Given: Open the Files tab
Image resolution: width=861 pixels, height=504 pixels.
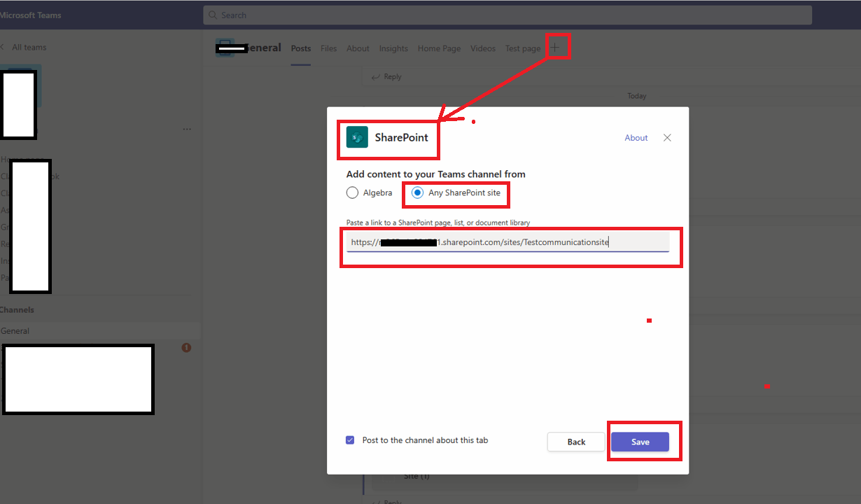Looking at the screenshot, I should (x=329, y=48).
